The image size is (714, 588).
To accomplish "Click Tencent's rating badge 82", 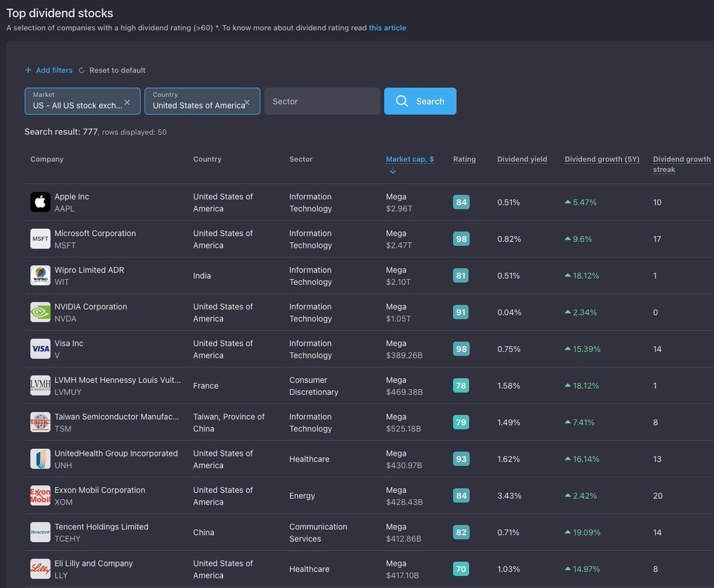I will [x=461, y=532].
